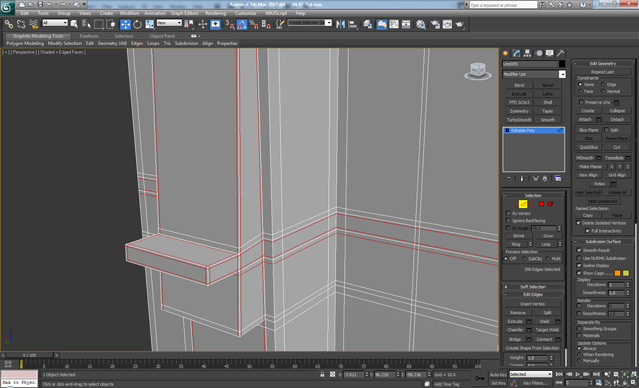Open the selection filter All dropdown
Screen dimensions: 639x388
coord(55,23)
